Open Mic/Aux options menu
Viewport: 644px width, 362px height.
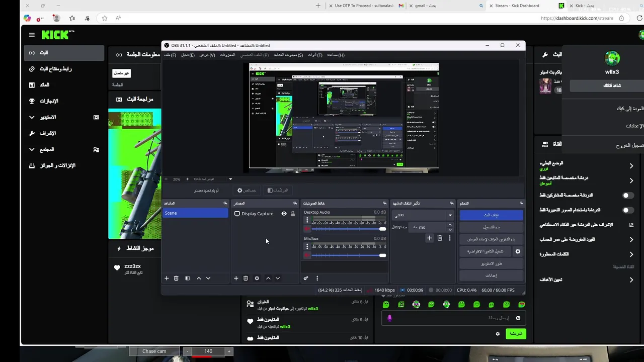(x=307, y=246)
